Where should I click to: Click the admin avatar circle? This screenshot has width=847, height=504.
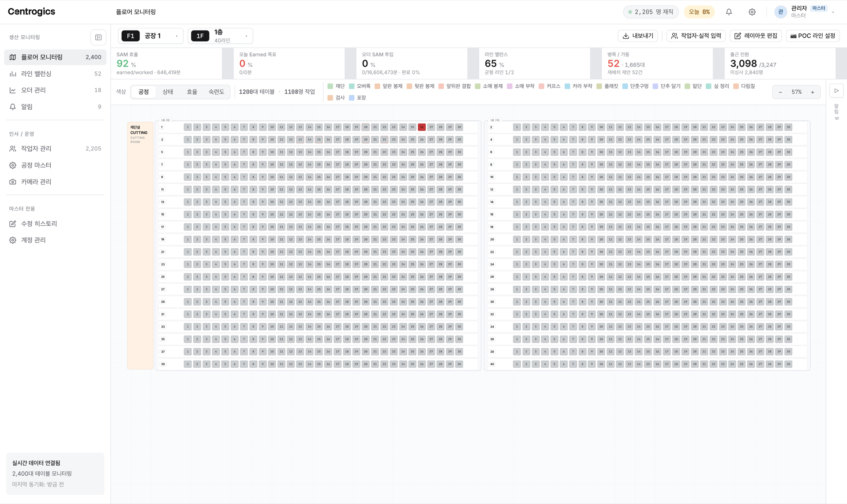pyautogui.click(x=780, y=12)
